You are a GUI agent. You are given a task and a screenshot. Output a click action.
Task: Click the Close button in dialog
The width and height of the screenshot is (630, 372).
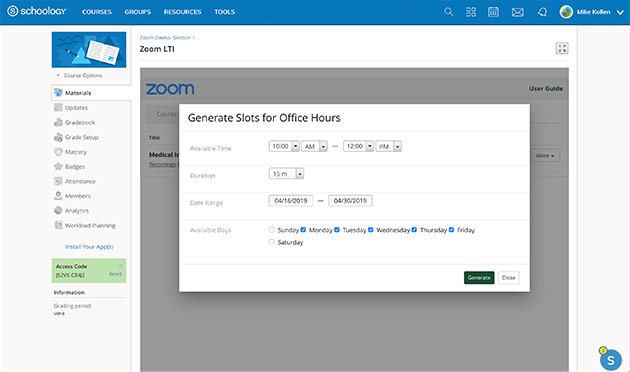point(508,278)
